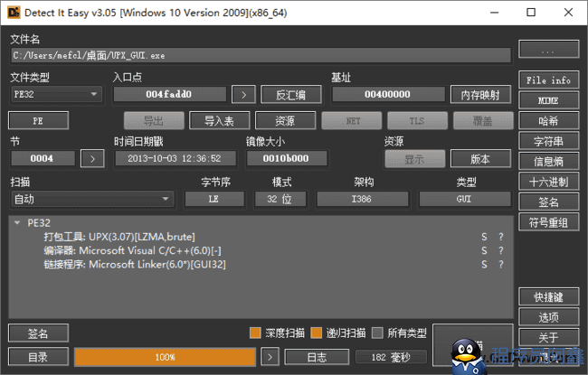Screen dimensions: 588x375
Task: Open the 十六进制 hex viewer button
Action: click(548, 182)
